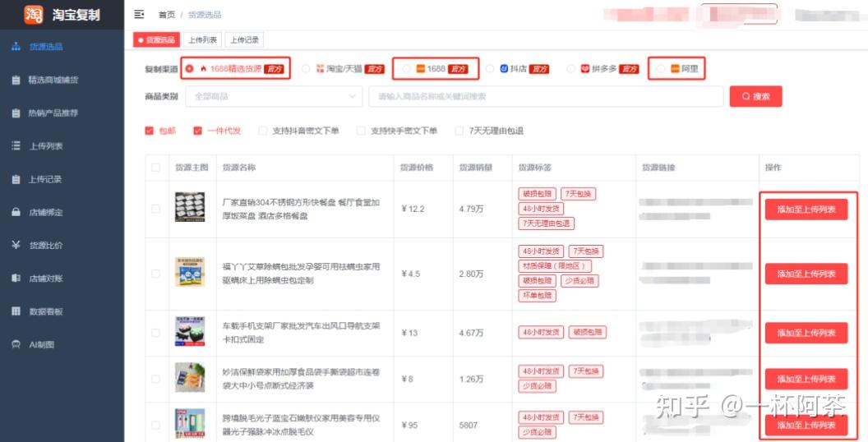This screenshot has height=442, width=868.
Task: Click the sales figure 4.79万
Action: tap(471, 209)
